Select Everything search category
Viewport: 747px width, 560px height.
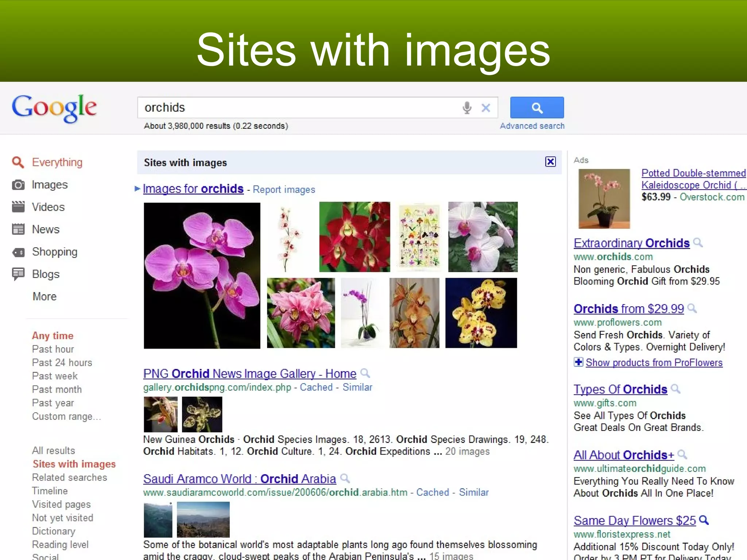click(x=57, y=162)
